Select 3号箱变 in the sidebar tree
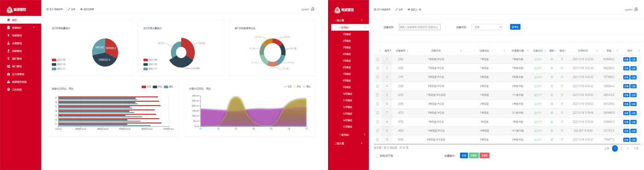Viewport: 644px width, 170px height. point(347,47)
